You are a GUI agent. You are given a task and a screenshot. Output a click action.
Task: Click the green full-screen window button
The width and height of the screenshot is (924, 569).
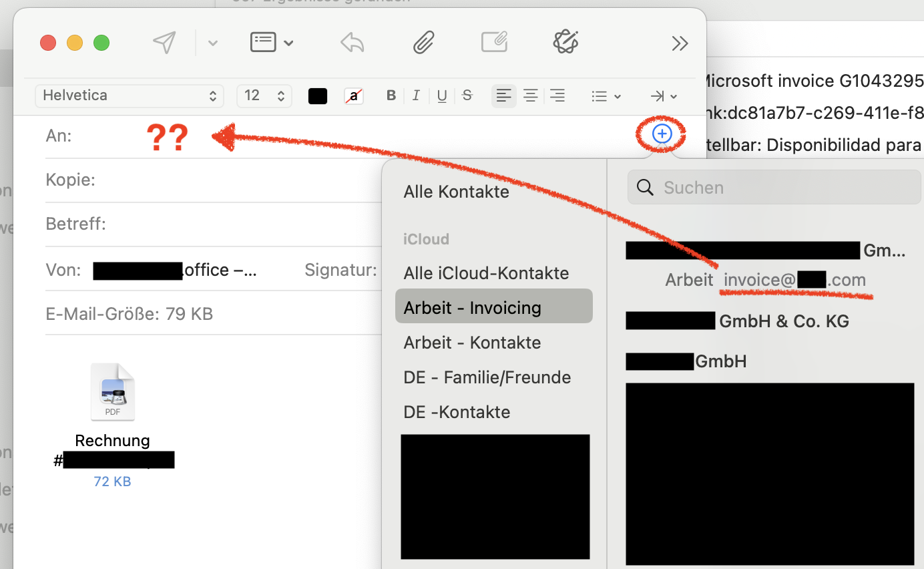pyautogui.click(x=101, y=43)
